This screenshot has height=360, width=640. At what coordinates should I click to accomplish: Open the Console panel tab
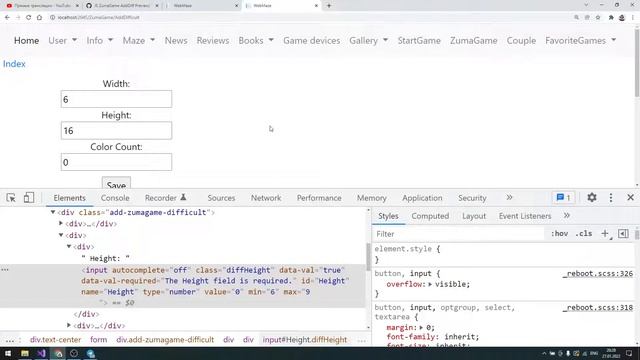click(115, 198)
